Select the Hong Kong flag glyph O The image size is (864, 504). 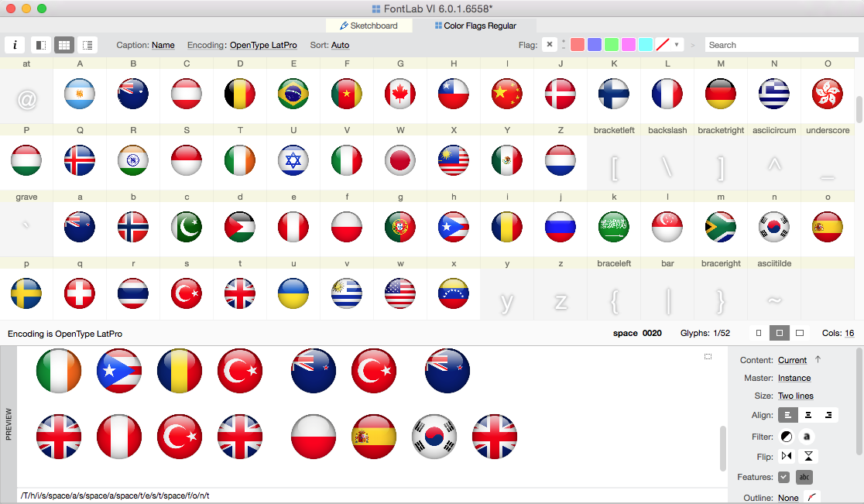(828, 94)
